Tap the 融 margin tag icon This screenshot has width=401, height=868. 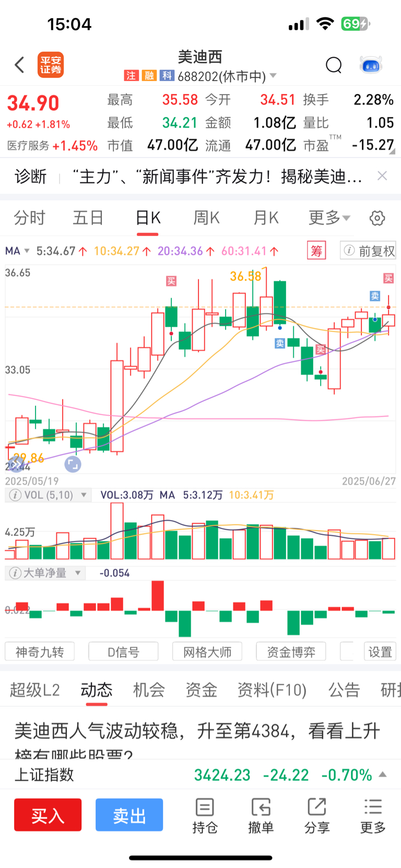pyautogui.click(x=149, y=76)
